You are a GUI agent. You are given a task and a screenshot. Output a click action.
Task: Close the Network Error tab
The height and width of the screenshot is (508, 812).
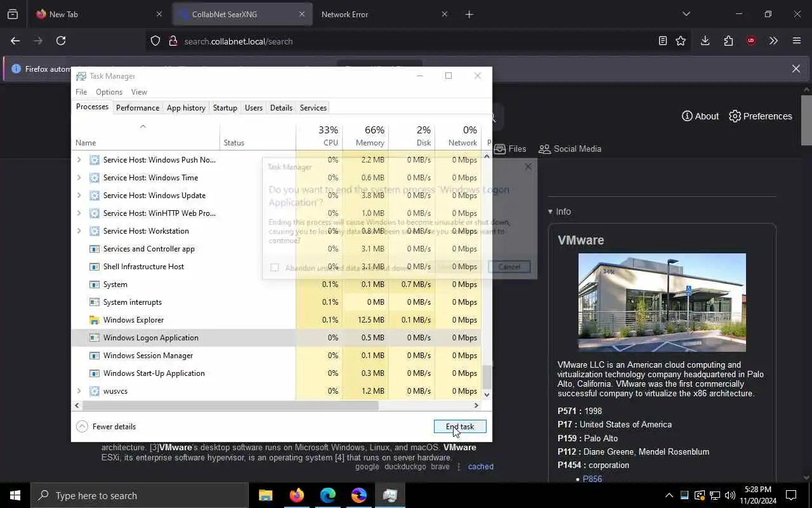[445, 14]
